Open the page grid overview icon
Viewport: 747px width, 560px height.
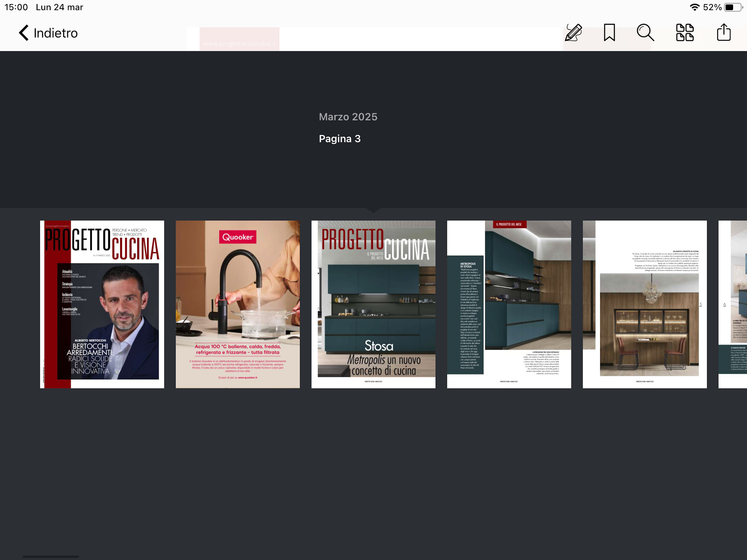[x=685, y=33]
